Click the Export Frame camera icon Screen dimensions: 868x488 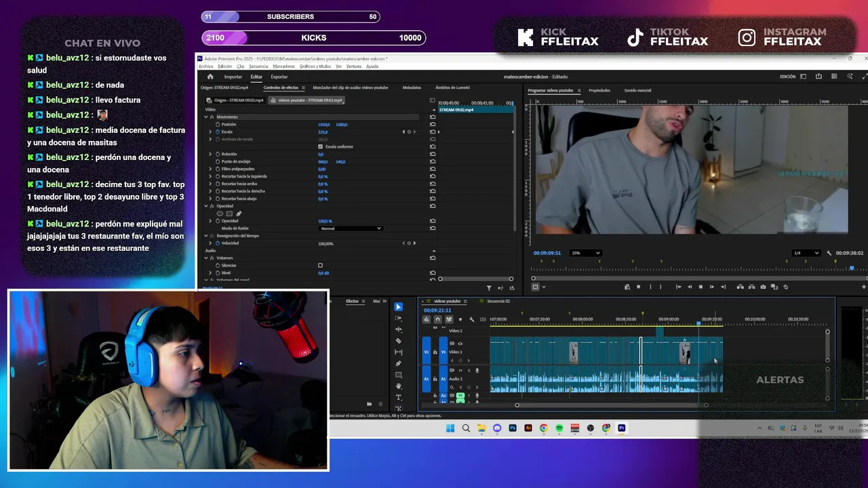click(x=763, y=287)
